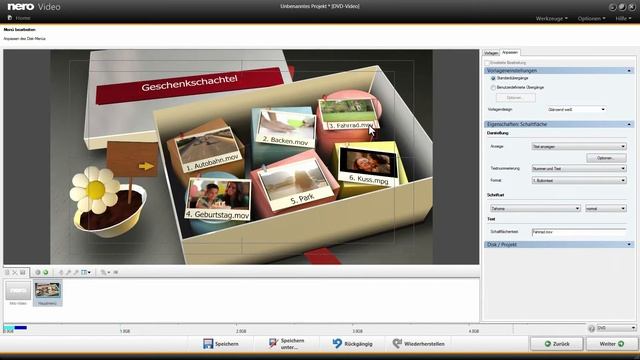The image size is (640, 360).
Task: Open the blue grid layout icon dropdown
Action: 86,272
